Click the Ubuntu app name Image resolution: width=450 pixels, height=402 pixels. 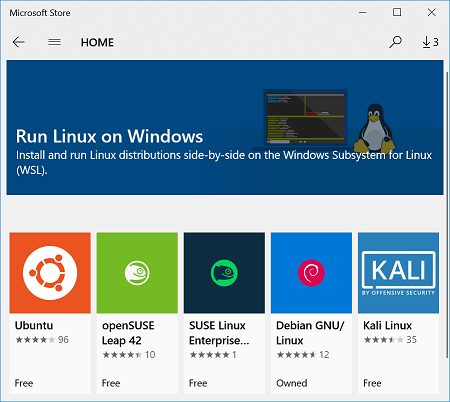click(34, 325)
